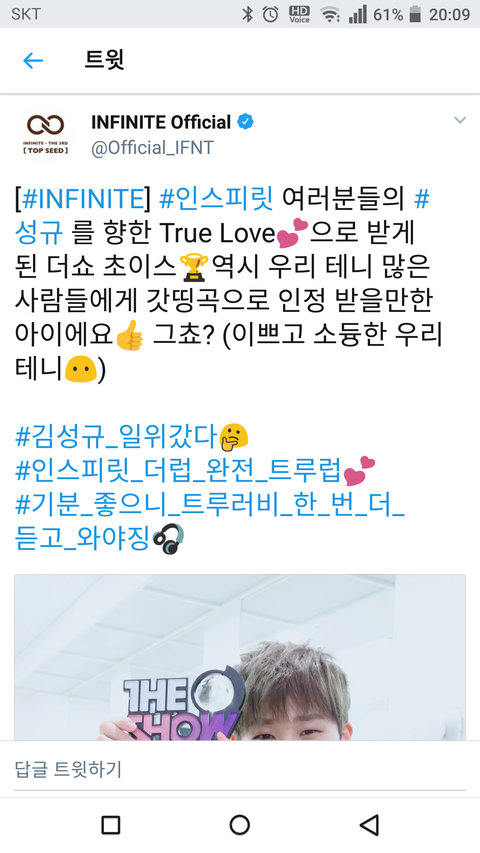Open the #김성규_일위갔다 hashtag

116,437
